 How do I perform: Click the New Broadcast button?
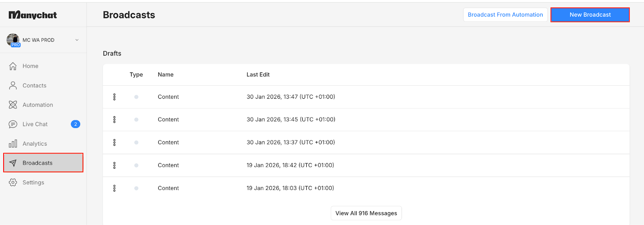click(x=590, y=15)
